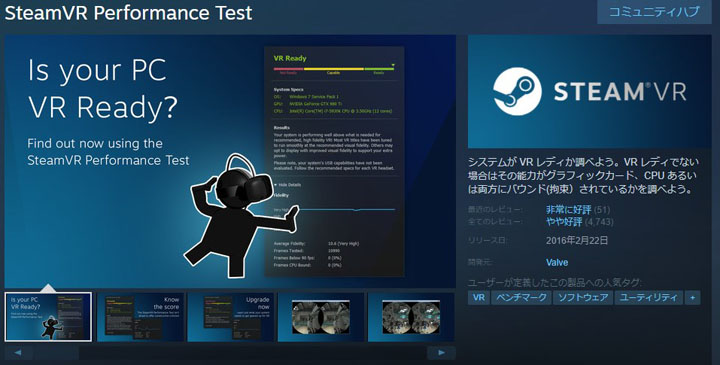Open all reviews やや好評 link
The height and width of the screenshot is (365, 720).
click(564, 222)
